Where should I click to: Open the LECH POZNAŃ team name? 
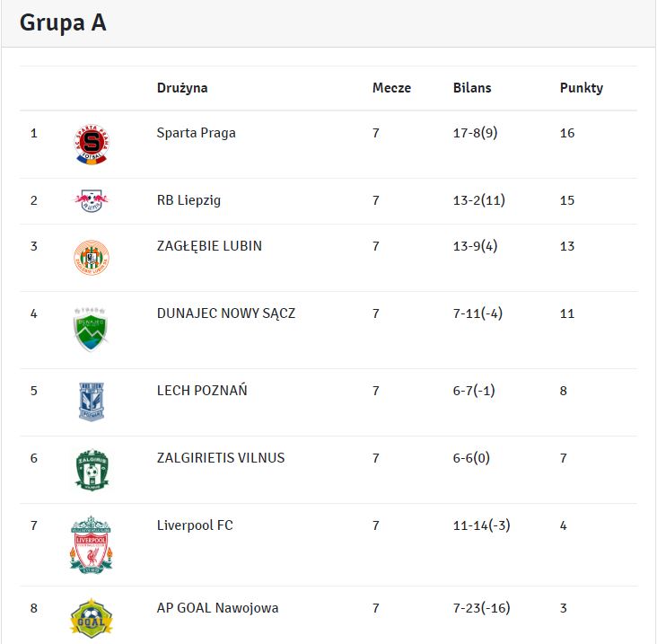click(x=202, y=391)
